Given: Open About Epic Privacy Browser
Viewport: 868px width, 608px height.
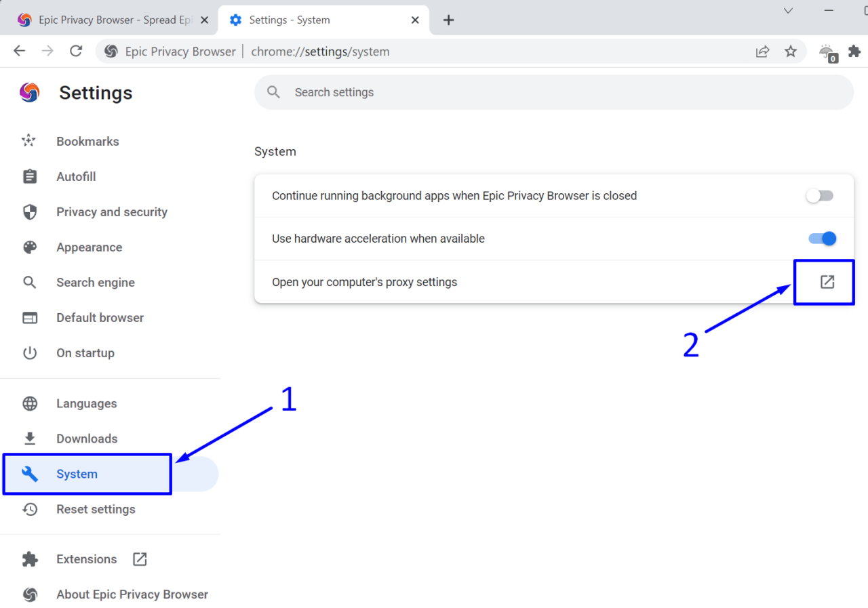Looking at the screenshot, I should 132,594.
